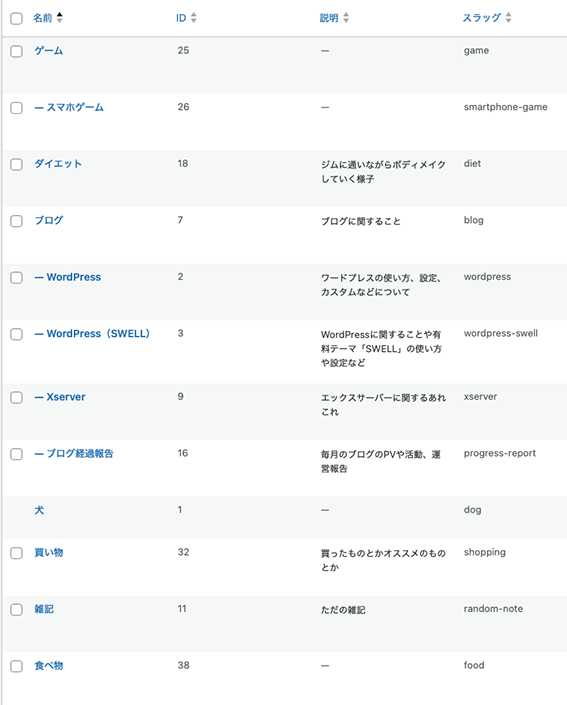Click sort arrows beside 名前
Viewport: 567px width, 705px height.
[x=59, y=18]
